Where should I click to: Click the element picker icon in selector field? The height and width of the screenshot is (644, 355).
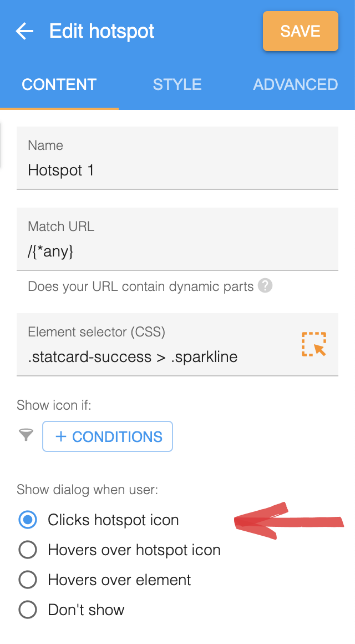[x=314, y=344]
